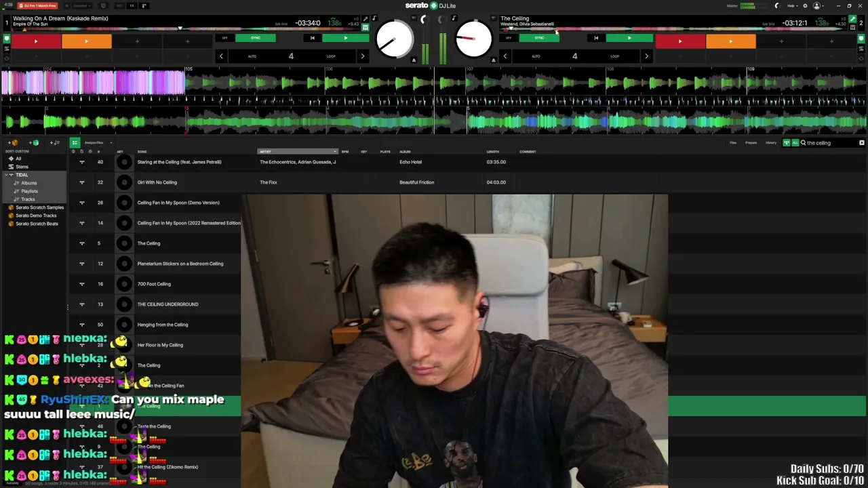Click the deck 1 spinning platter
The width and height of the screenshot is (868, 488).
pos(394,39)
